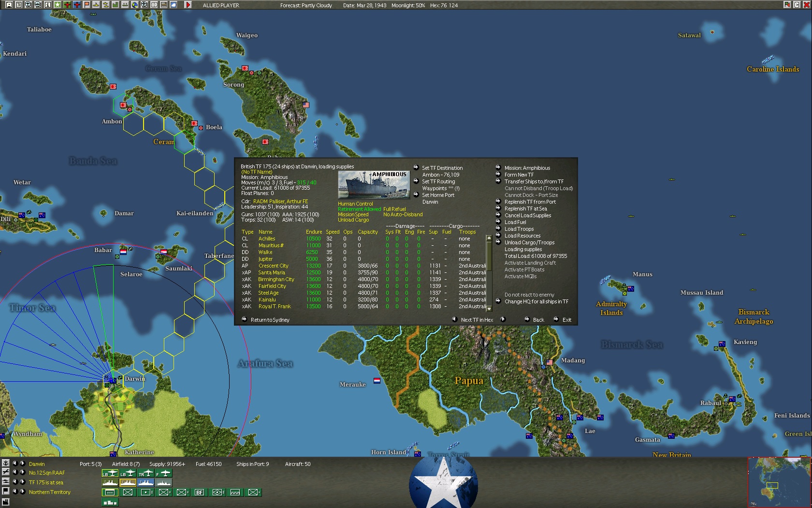
Task: Click the weather cloud icon in toolbar
Action: (x=174, y=5)
